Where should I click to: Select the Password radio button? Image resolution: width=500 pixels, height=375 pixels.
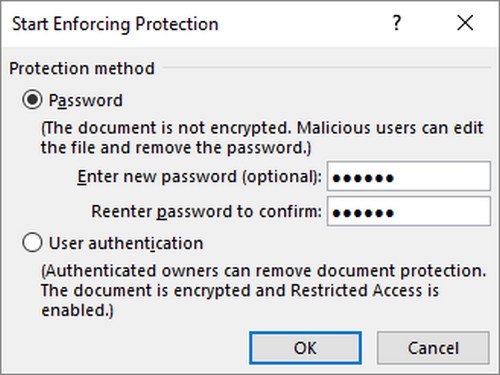click(32, 100)
